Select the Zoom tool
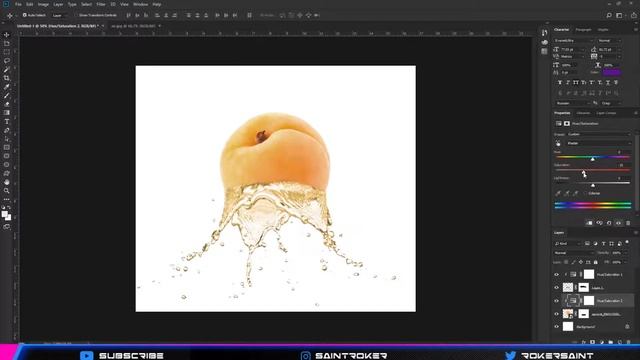 [7, 191]
